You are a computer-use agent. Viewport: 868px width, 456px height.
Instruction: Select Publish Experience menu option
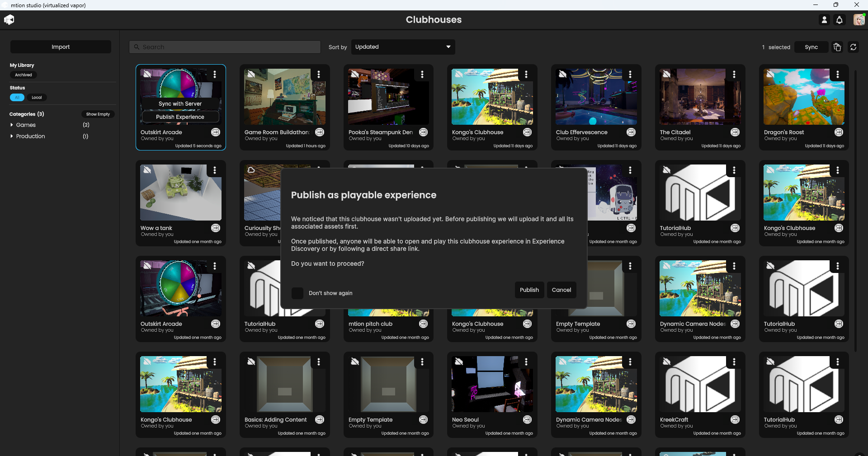pyautogui.click(x=180, y=117)
